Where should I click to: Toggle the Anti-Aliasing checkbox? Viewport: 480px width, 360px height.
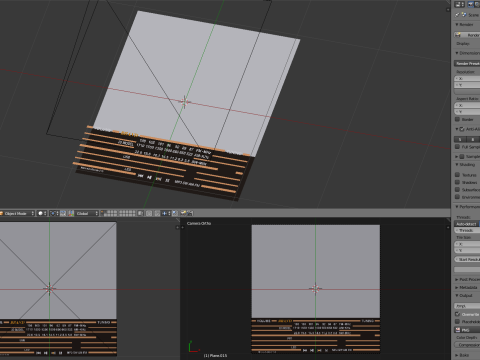[462, 129]
